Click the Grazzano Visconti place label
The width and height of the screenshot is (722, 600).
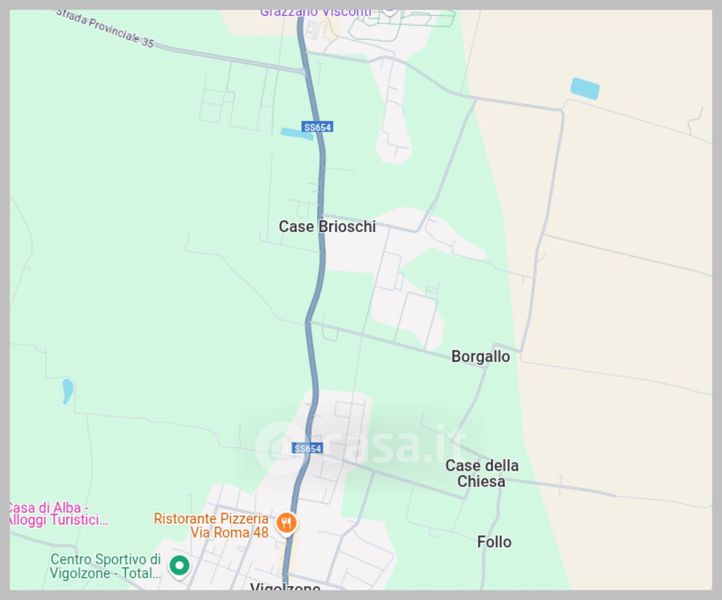pyautogui.click(x=316, y=13)
